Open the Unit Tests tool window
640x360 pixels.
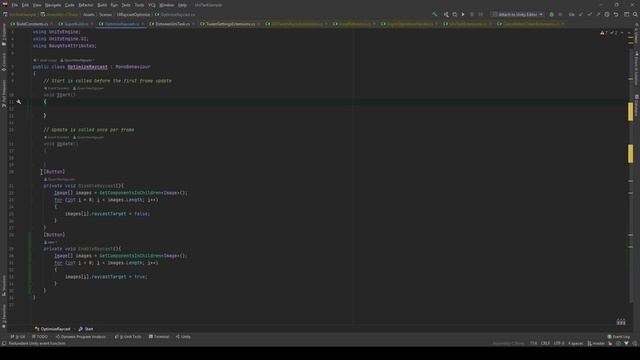click(128, 337)
